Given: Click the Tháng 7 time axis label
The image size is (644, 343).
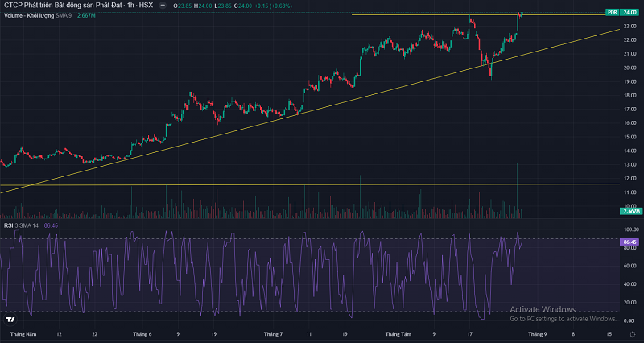Looking at the screenshot, I should click(x=274, y=333).
